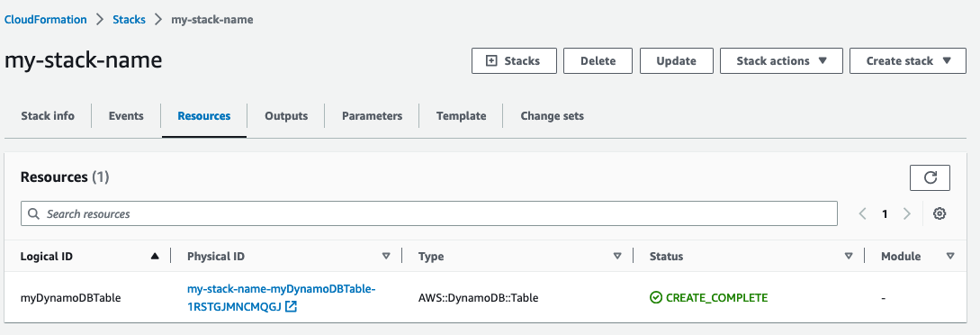Image resolution: width=980 pixels, height=335 pixels.
Task: Switch to the Outputs tab
Action: [286, 115]
